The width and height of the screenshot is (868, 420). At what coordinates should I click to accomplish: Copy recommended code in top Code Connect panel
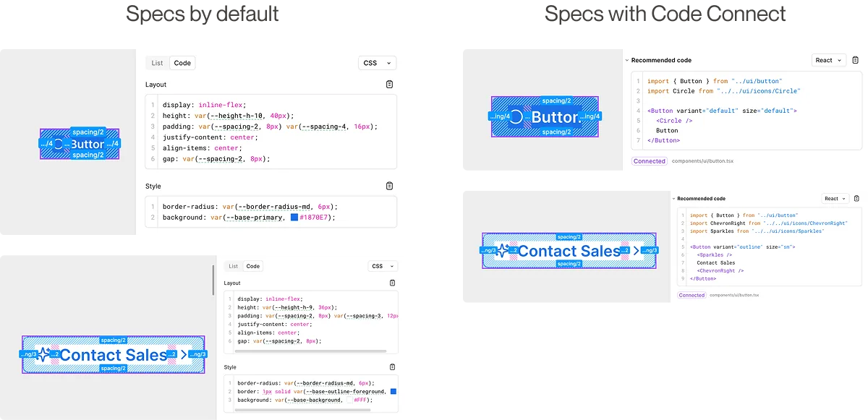856,61
